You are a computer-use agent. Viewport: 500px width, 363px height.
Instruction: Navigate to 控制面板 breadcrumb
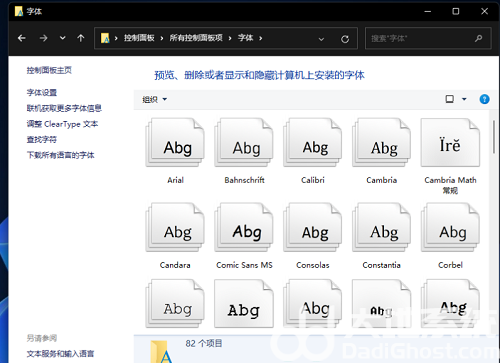click(x=139, y=38)
